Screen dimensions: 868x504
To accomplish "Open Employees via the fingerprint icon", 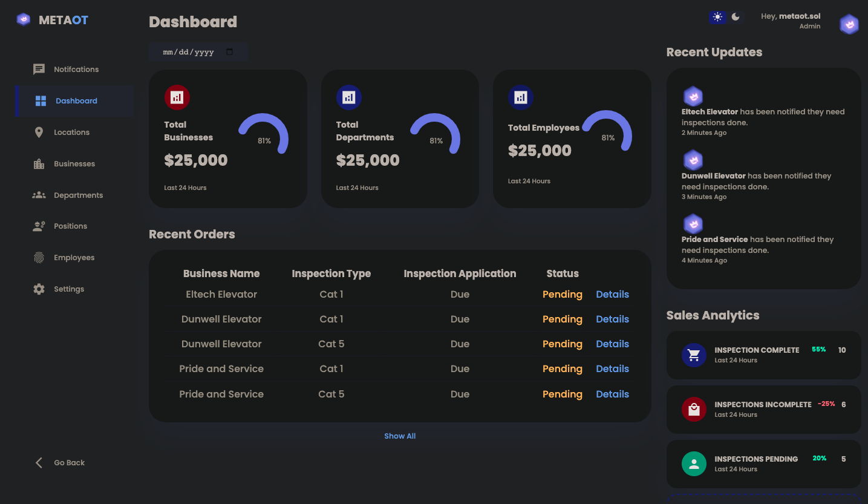I will pyautogui.click(x=39, y=258).
